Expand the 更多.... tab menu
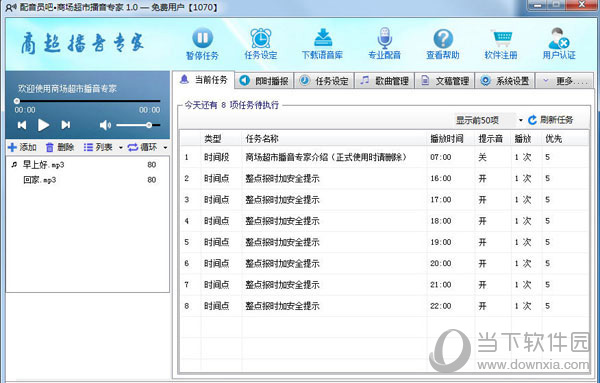600x383 pixels. (x=565, y=81)
